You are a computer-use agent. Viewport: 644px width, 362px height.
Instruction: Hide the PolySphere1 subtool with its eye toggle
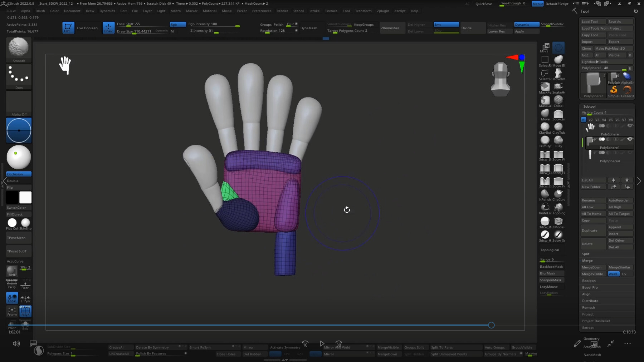coord(630,139)
